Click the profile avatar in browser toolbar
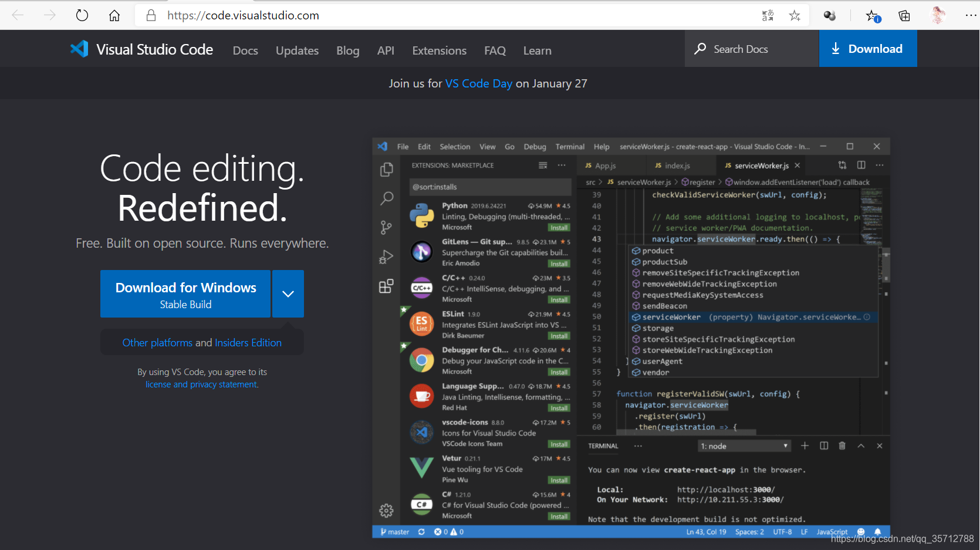 click(938, 15)
